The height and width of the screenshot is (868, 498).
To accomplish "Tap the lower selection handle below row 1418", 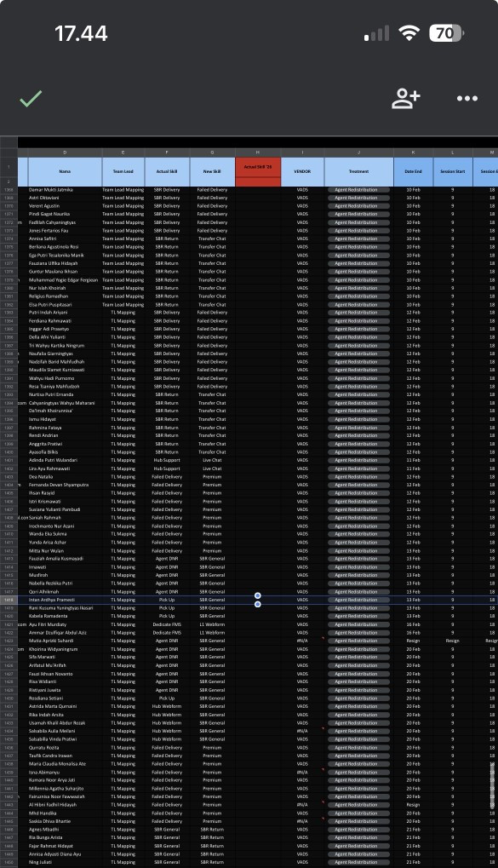I will (258, 604).
